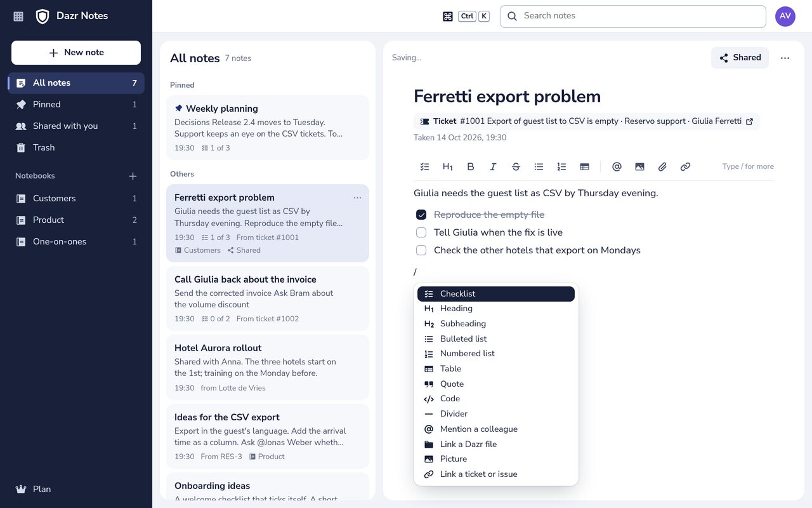Insert a numbered list from the toolbar
Screen dimensions: 812x508
point(561,167)
